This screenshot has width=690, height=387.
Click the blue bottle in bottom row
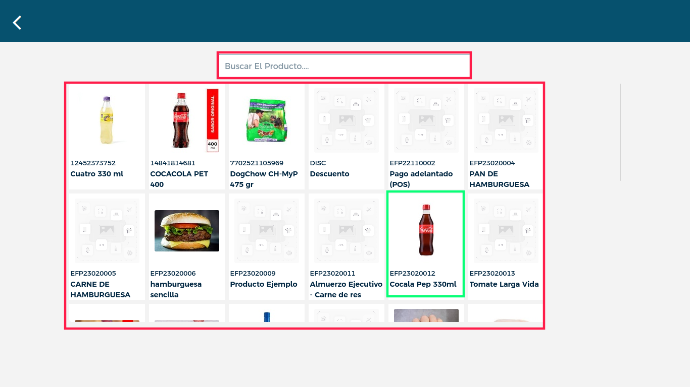267,317
